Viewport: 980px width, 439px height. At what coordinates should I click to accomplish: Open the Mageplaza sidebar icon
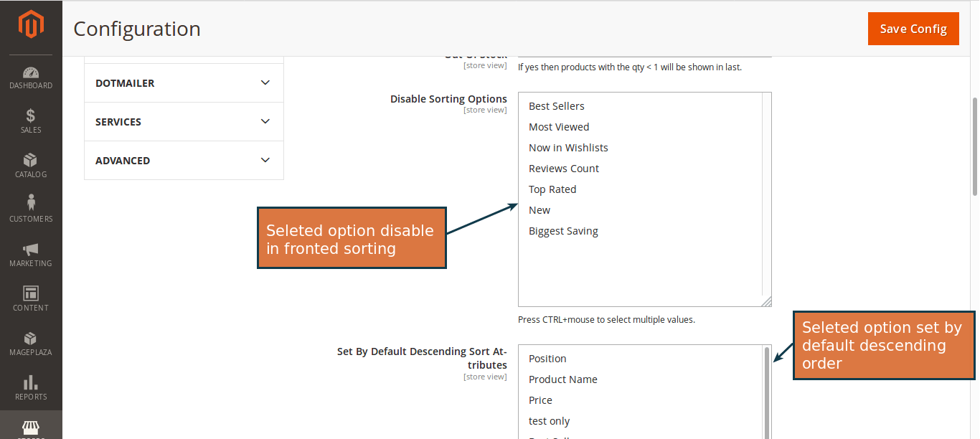coord(31,342)
